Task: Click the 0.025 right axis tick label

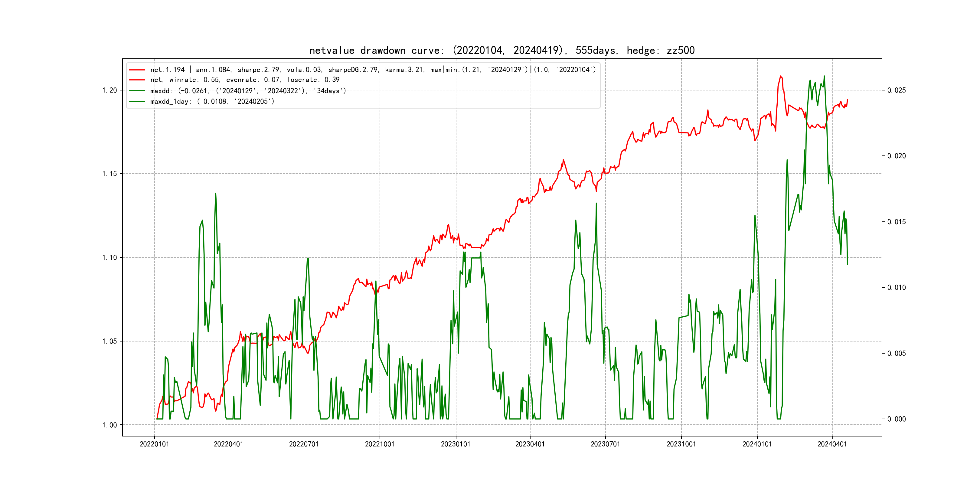Action: (896, 90)
